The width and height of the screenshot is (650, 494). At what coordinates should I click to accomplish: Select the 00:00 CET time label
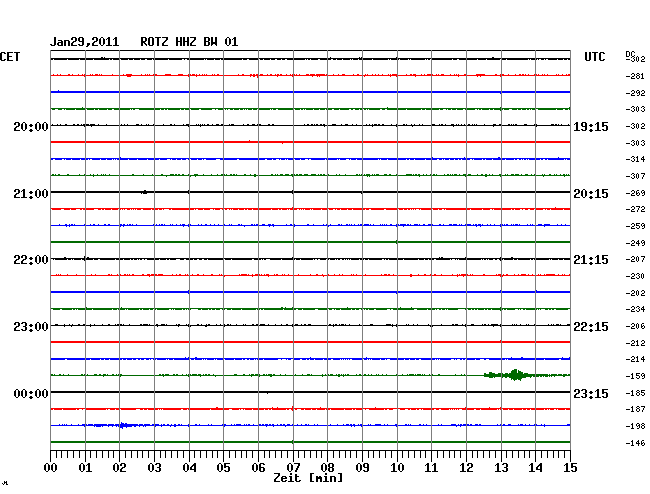pyautogui.click(x=31, y=393)
